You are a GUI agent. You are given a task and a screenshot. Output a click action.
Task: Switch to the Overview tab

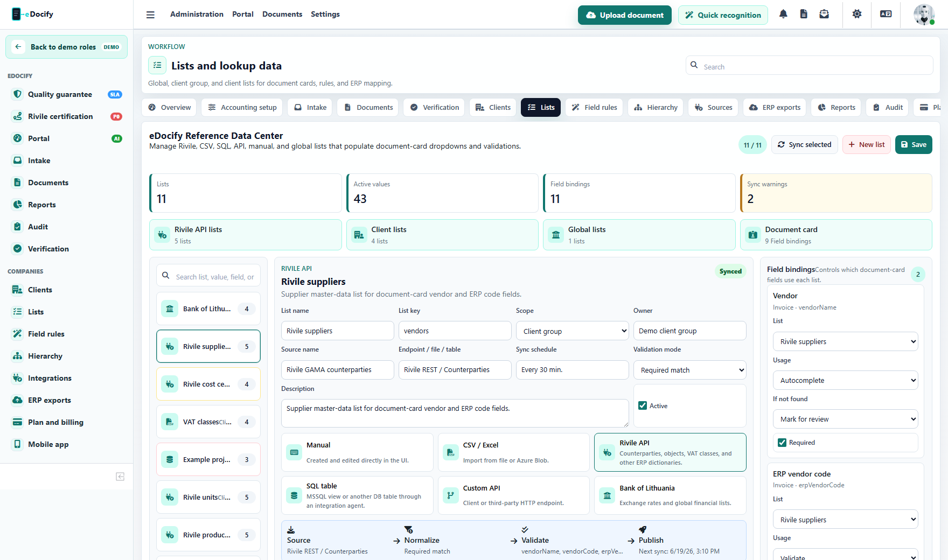click(170, 107)
